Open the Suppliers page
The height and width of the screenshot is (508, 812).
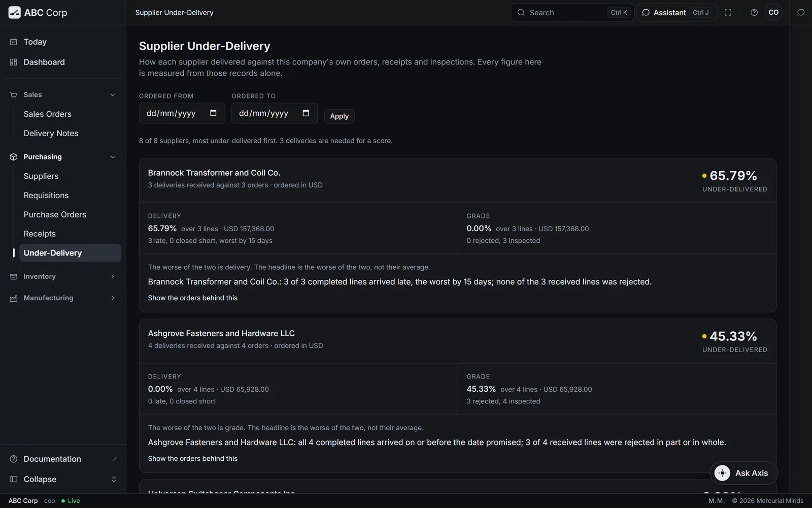(x=70, y=176)
